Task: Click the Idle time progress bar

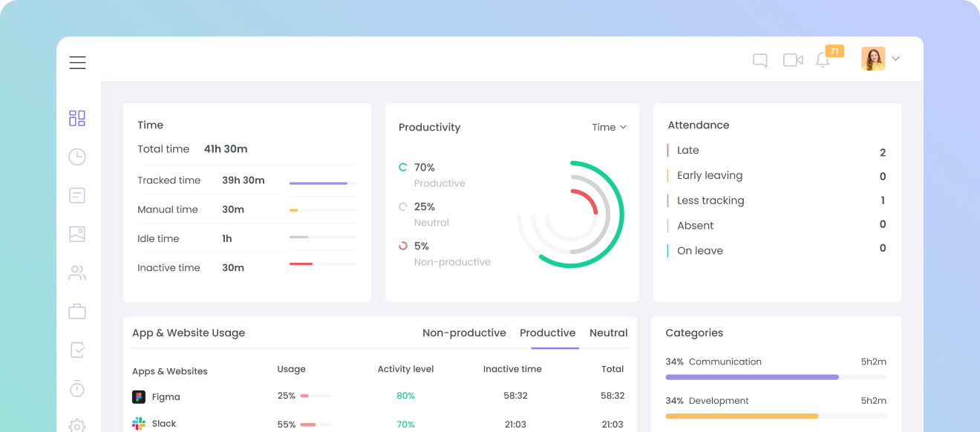Action: pos(323,237)
